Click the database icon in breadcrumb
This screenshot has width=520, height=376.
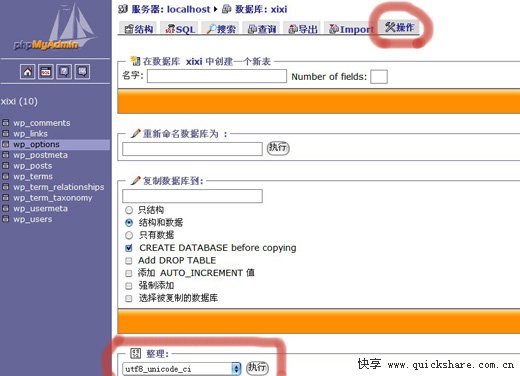click(227, 9)
